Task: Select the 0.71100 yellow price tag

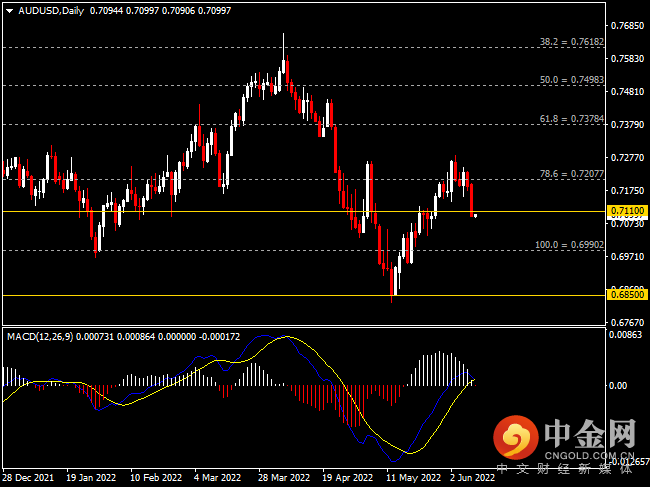Action: click(628, 211)
